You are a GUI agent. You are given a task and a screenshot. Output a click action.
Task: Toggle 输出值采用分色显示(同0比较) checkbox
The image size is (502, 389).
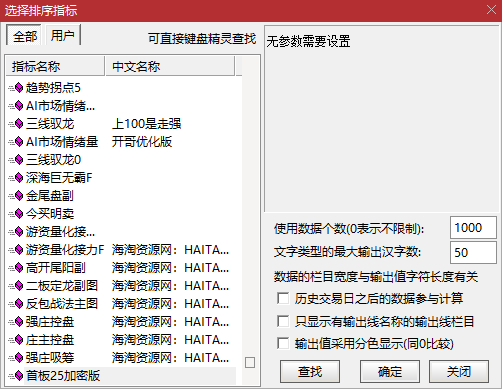(x=283, y=343)
